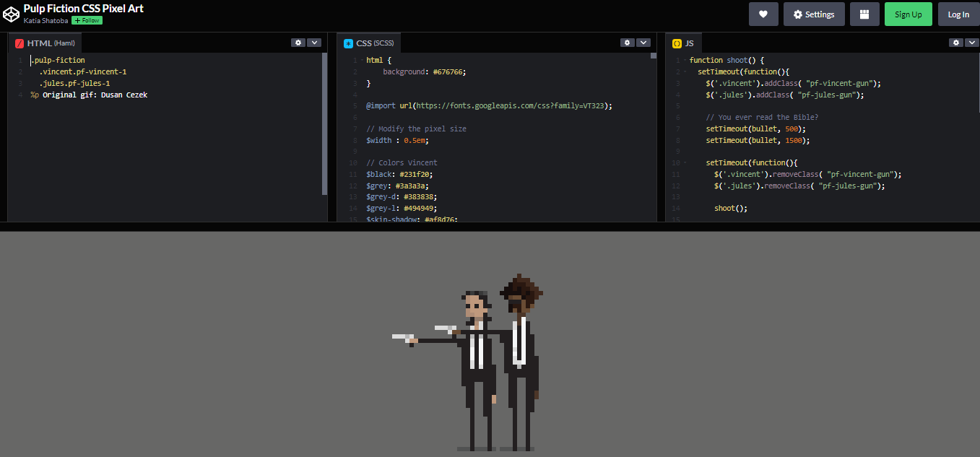Click the red Haml preprocessor badge
This screenshot has height=457, width=980.
[19, 43]
